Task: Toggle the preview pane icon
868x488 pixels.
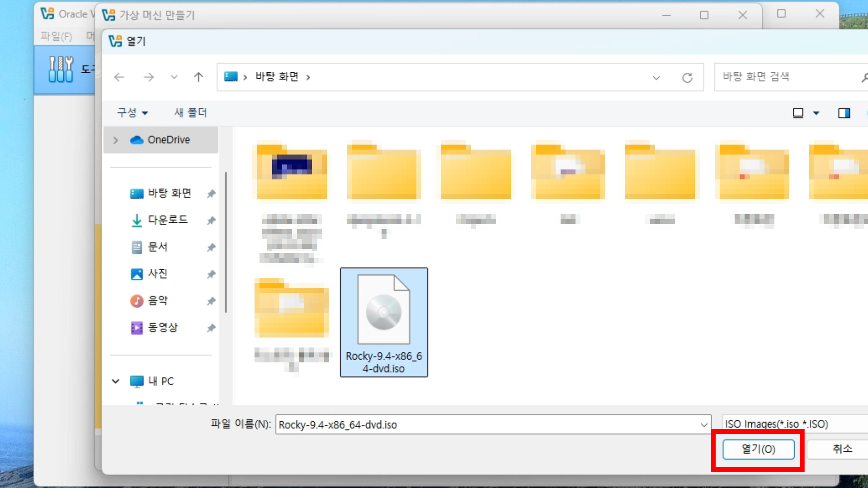Action: pos(844,113)
